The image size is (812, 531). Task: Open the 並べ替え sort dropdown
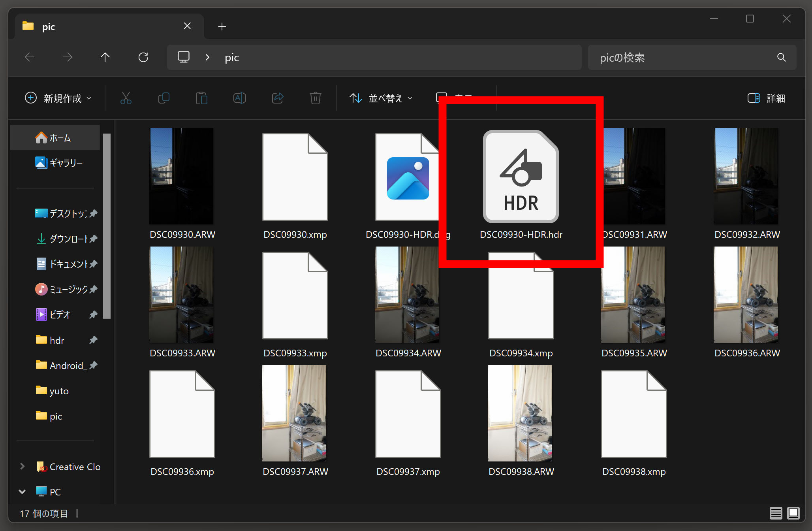point(381,98)
